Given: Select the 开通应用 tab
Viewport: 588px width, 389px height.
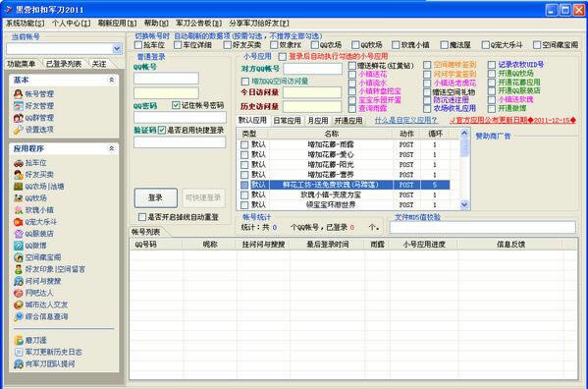Looking at the screenshot, I should click(348, 121).
